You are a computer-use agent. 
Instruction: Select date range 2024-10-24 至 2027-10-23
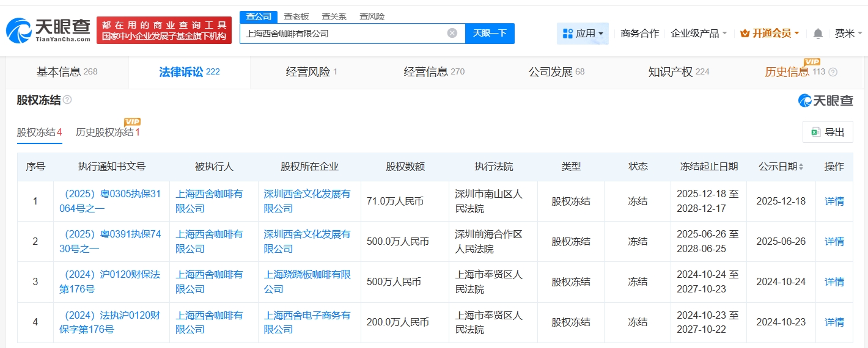click(708, 281)
